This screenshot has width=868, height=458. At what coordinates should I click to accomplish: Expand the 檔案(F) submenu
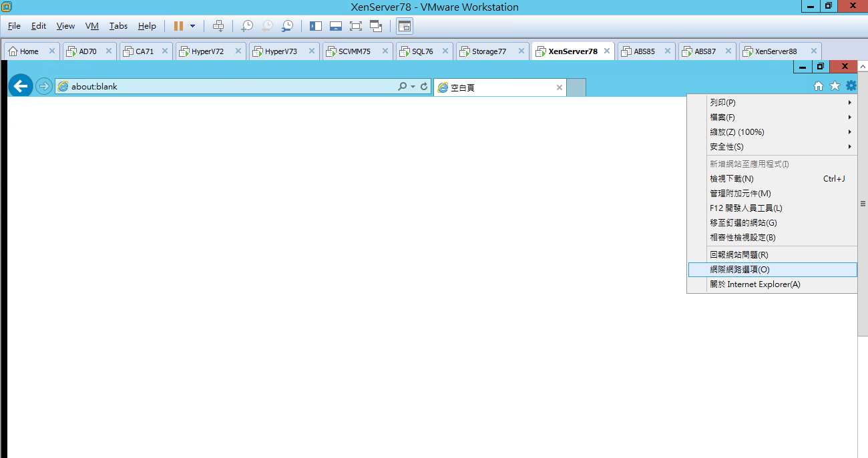[x=772, y=118]
